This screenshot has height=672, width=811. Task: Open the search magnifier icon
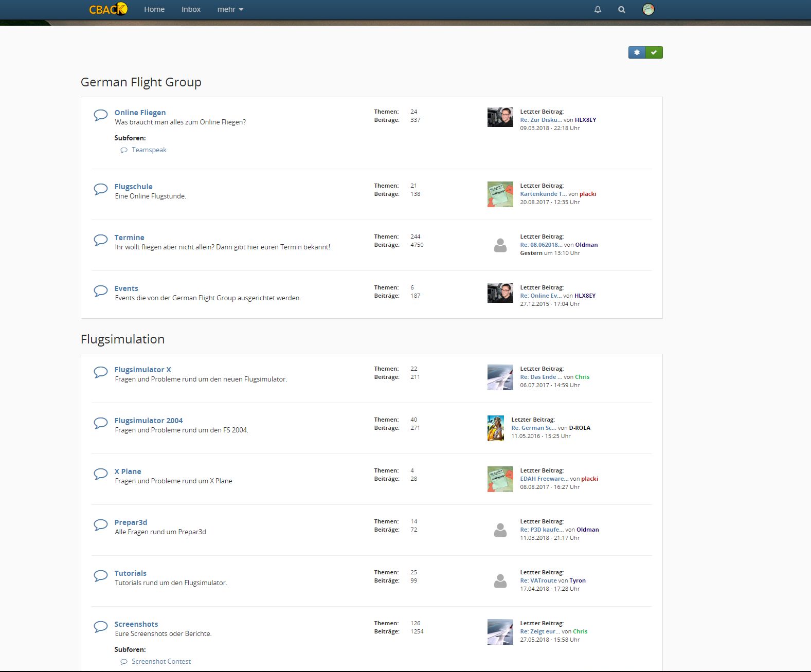pos(622,9)
